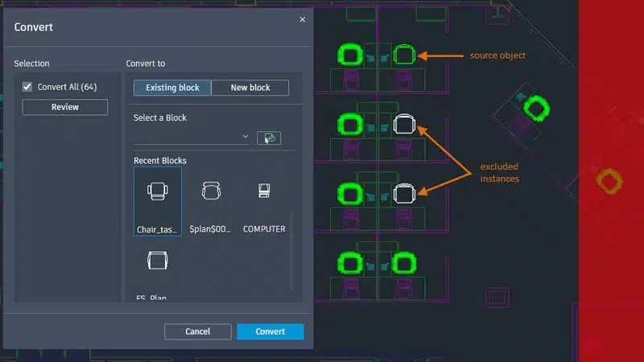Switch to the Existing block tab
The height and width of the screenshot is (362, 644).
[x=172, y=88]
